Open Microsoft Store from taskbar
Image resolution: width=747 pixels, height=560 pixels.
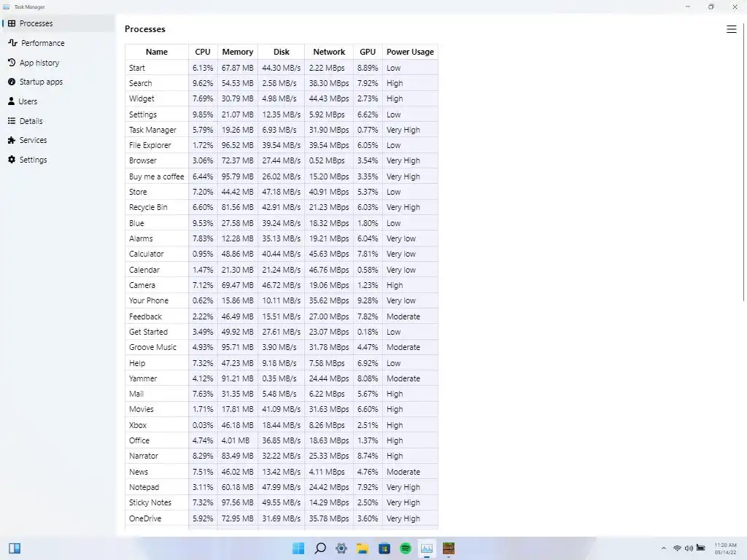click(384, 548)
